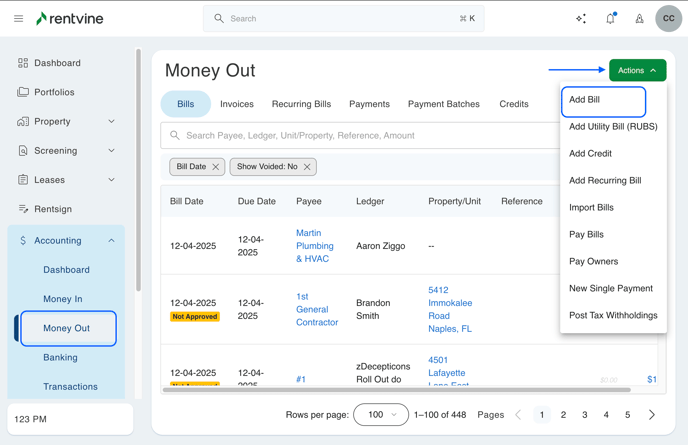Expand the Property sidebar section
The image size is (688, 445).
(111, 122)
